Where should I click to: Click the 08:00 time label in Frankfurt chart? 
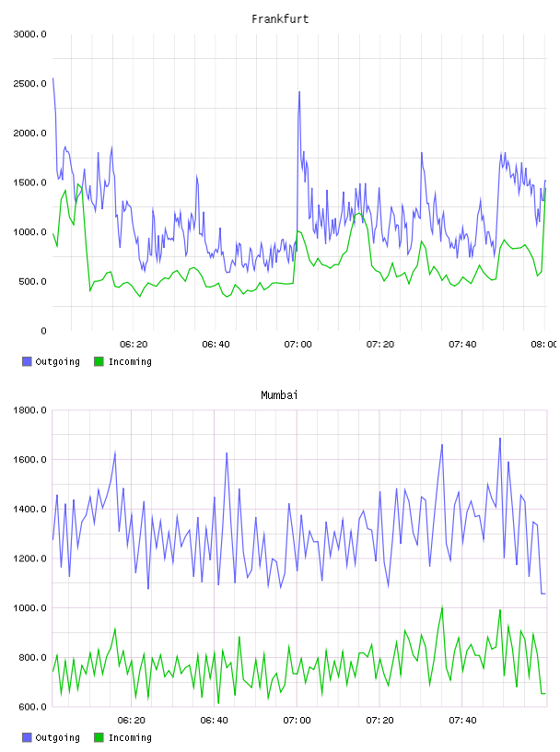coord(544,345)
